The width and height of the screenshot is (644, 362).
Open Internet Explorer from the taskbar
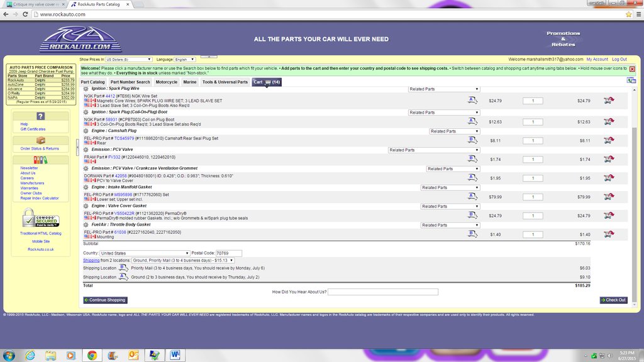(x=30, y=355)
